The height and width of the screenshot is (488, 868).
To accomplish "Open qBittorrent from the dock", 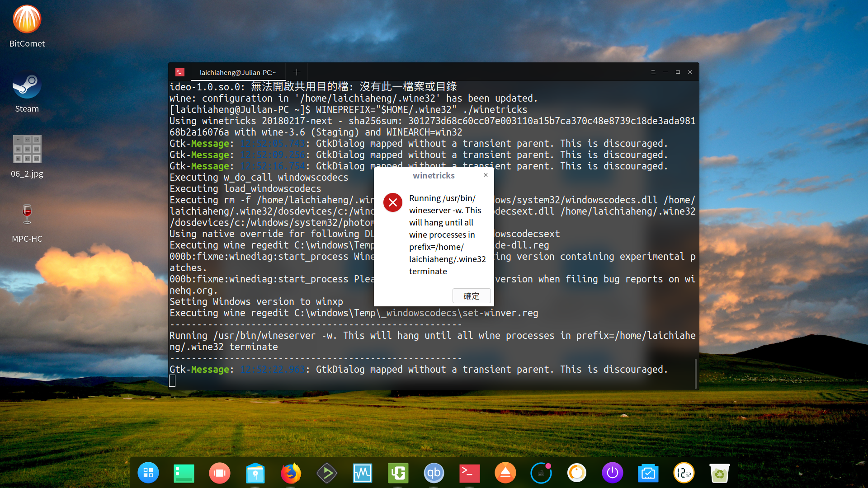I will pos(434,473).
